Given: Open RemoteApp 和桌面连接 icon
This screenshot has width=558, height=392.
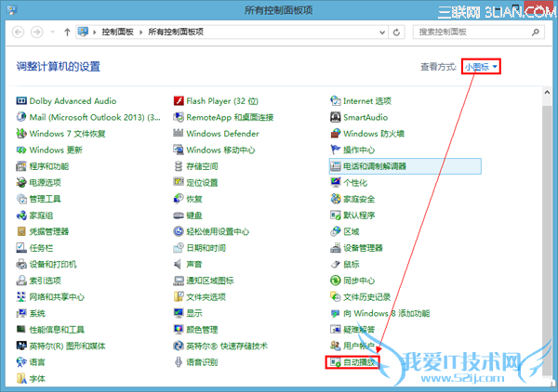Looking at the screenshot, I should [179, 117].
